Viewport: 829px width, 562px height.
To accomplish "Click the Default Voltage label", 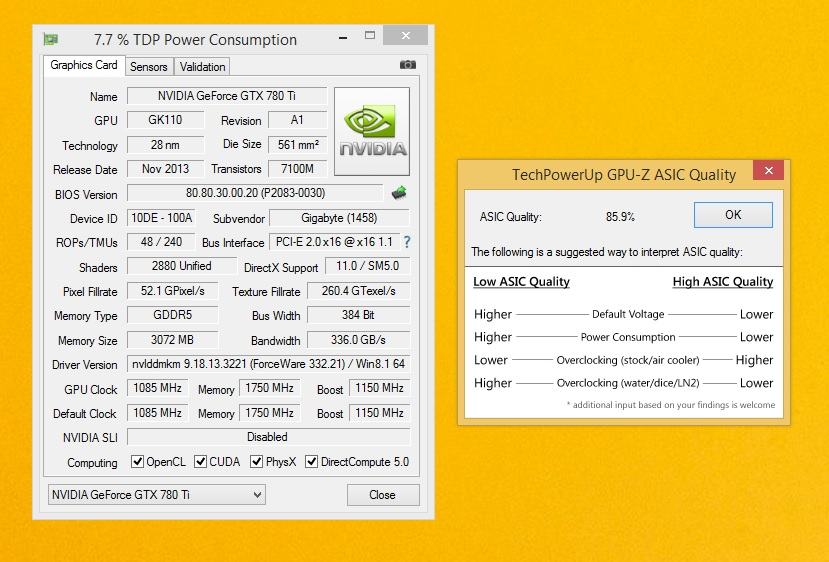I will pyautogui.click(x=628, y=314).
